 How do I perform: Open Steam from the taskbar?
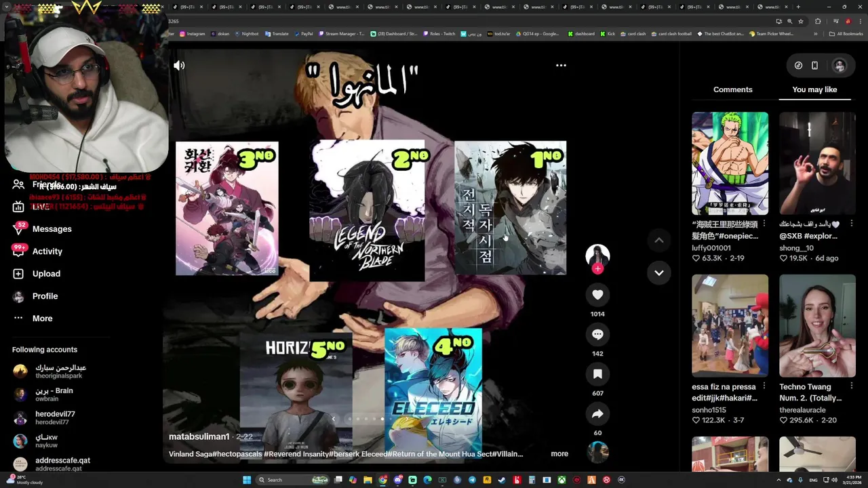(502, 480)
